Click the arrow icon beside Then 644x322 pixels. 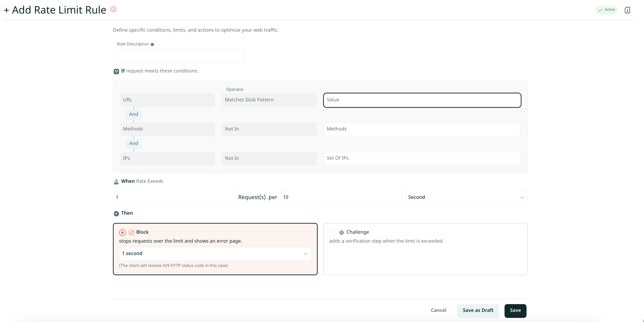pos(116,214)
